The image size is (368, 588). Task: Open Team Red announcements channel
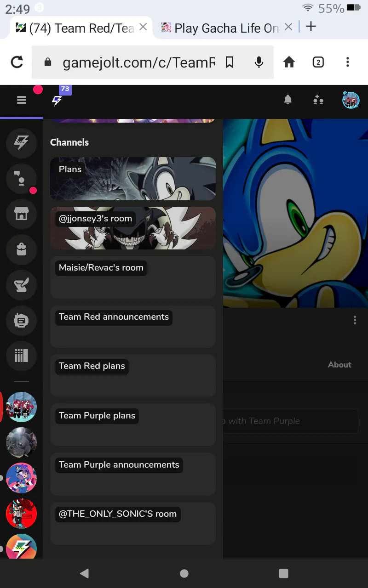pyautogui.click(x=133, y=326)
